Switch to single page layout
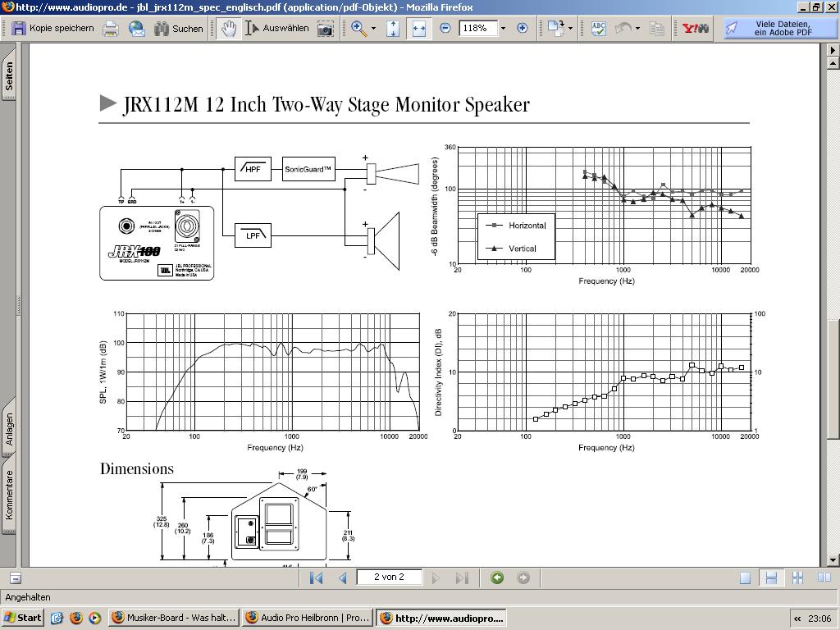Screen dimensions: 840x630 (745, 578)
